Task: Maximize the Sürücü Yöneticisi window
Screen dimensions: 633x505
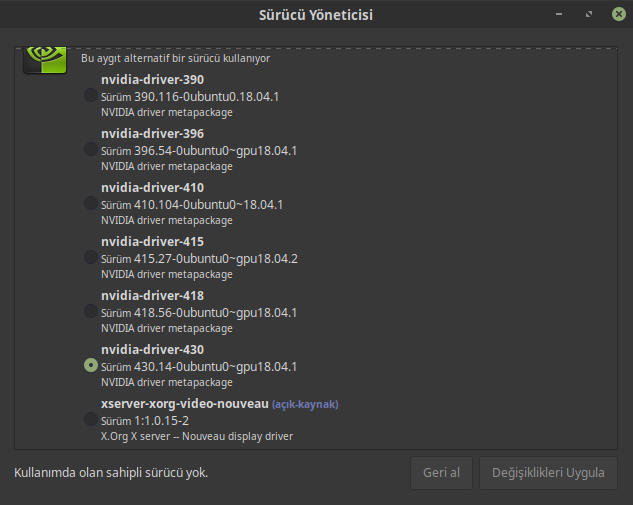Action: coord(589,14)
